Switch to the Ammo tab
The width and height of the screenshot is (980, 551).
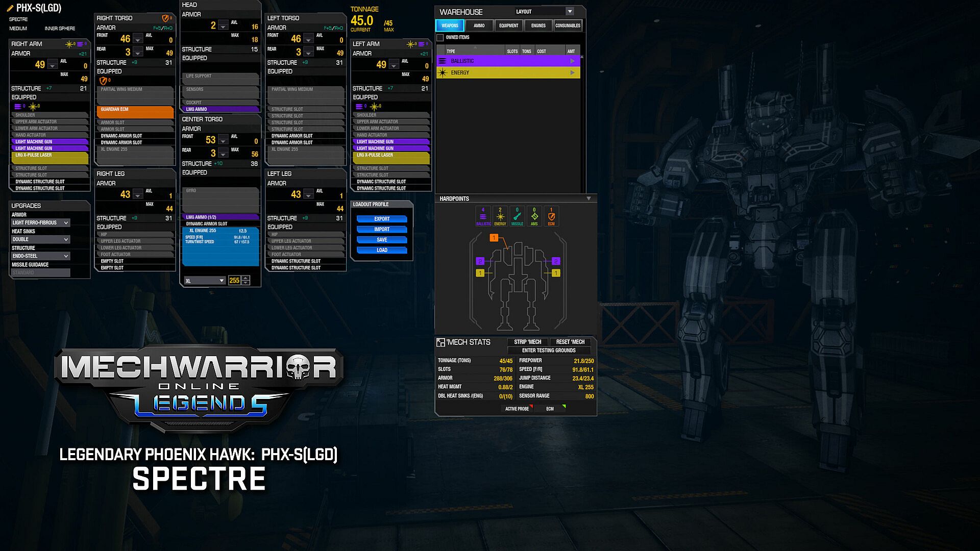pos(479,26)
